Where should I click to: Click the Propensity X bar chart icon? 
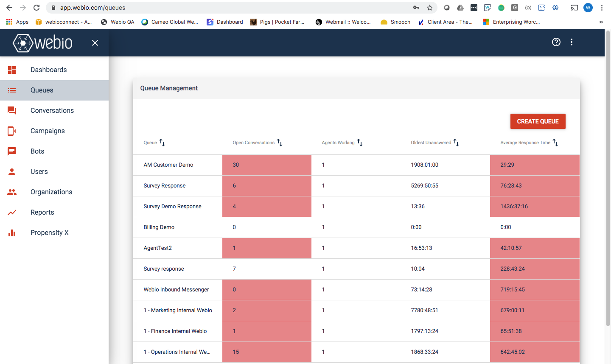click(12, 233)
